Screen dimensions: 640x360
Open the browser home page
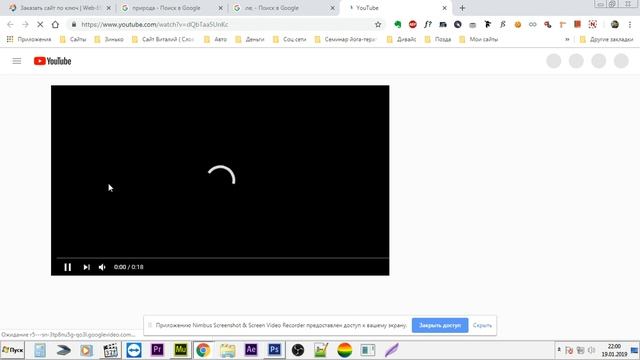point(55,24)
